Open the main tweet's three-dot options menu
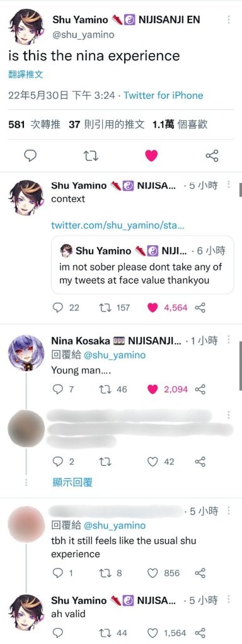The height and width of the screenshot is (644, 242). point(229,19)
